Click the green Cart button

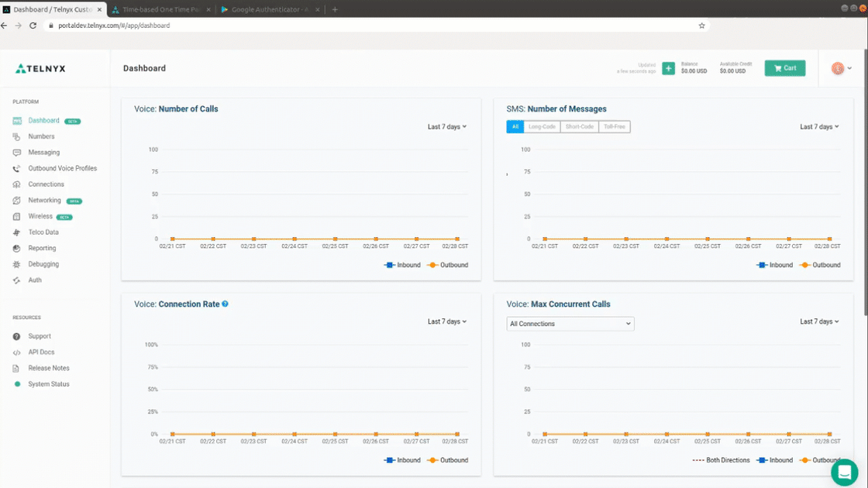click(x=785, y=68)
